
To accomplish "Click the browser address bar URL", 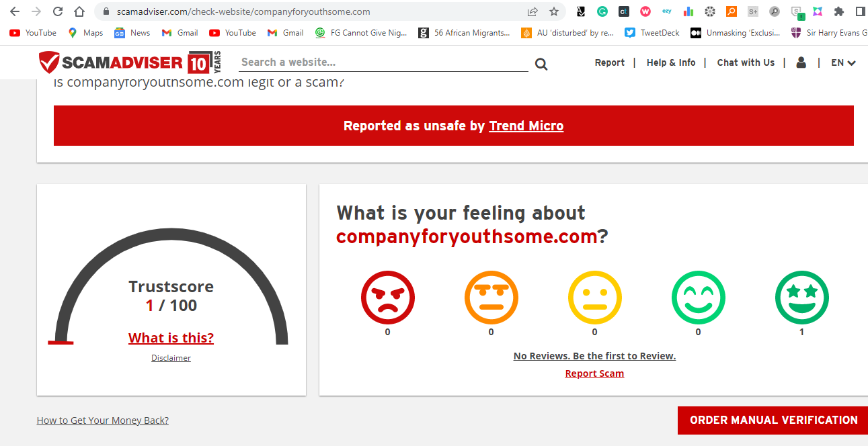I will pyautogui.click(x=243, y=11).
